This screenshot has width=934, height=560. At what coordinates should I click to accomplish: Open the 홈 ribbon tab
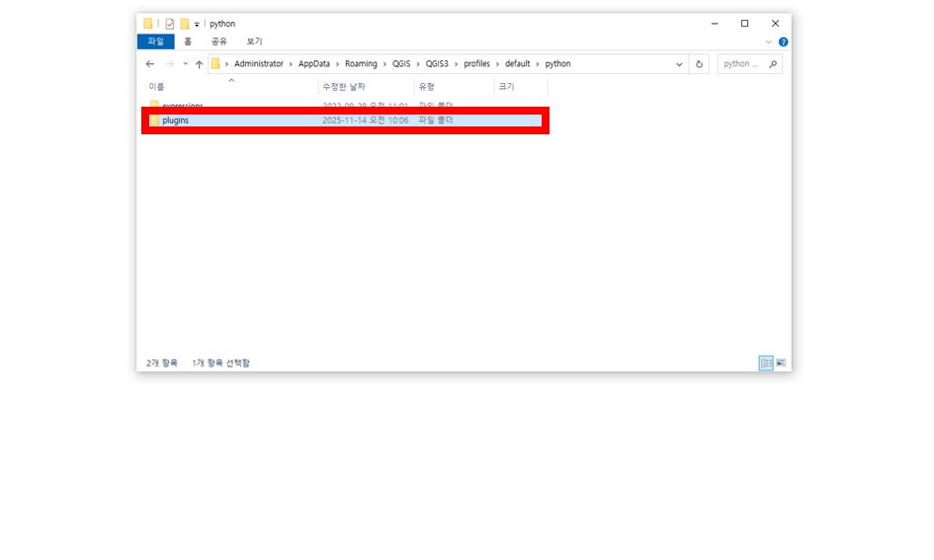188,41
